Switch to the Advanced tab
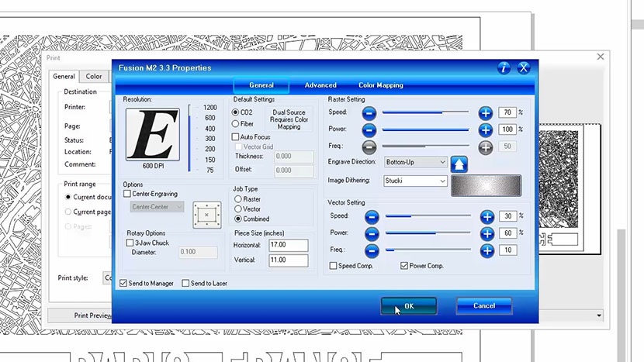The width and height of the screenshot is (644, 362). pyautogui.click(x=320, y=85)
